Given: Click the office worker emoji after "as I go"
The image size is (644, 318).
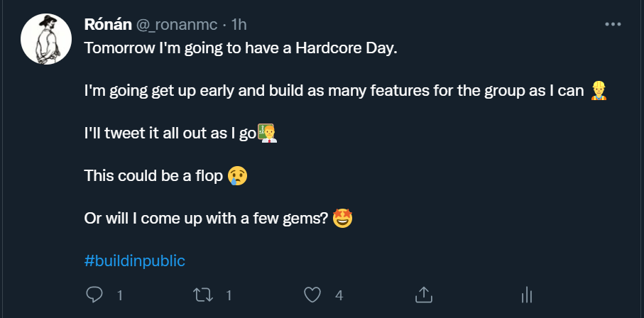Looking at the screenshot, I should point(267,133).
